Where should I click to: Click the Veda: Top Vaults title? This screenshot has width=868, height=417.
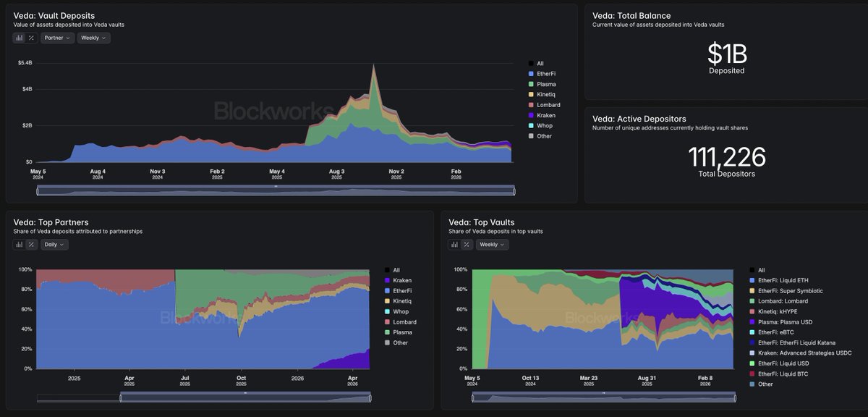point(482,222)
